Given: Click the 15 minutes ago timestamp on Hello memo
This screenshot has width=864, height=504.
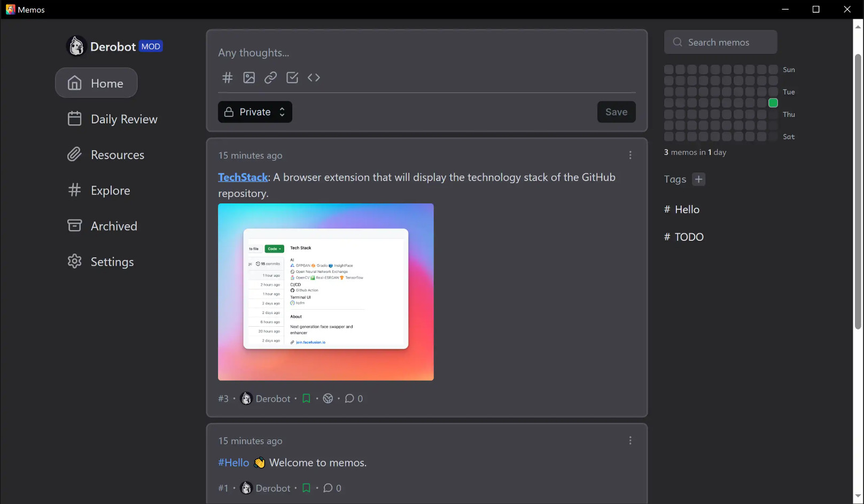Looking at the screenshot, I should (x=250, y=441).
